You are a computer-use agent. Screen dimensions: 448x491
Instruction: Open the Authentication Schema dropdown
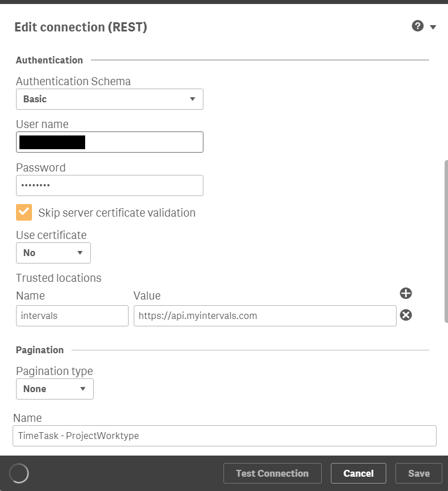pyautogui.click(x=109, y=99)
